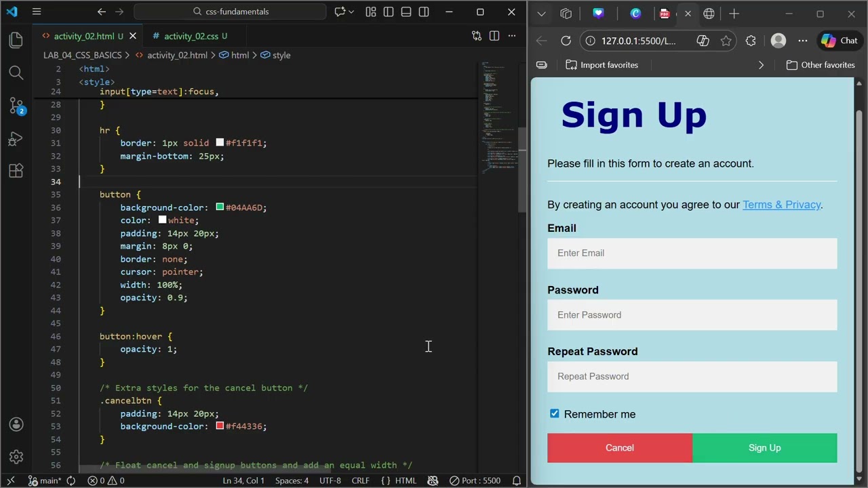
Task: Open the LAB_04_CSS_BASICS breadcrumb
Action: pyautogui.click(x=83, y=55)
